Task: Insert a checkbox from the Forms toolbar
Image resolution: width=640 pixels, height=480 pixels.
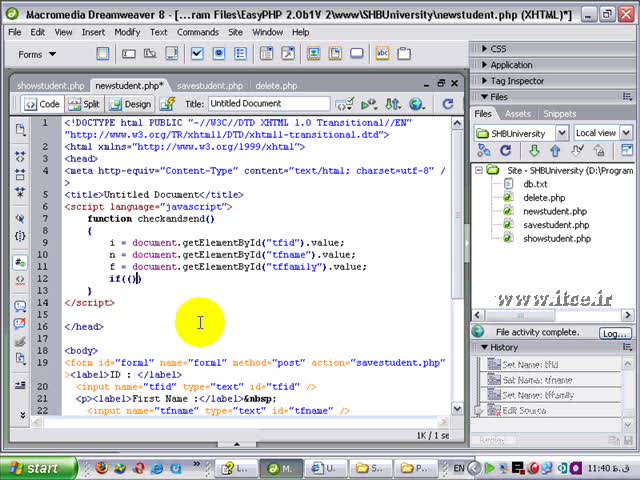Action: click(x=196, y=54)
